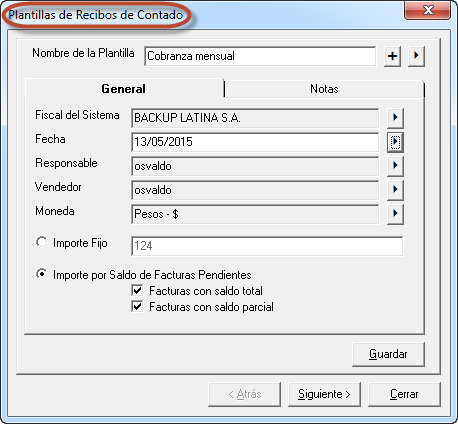Open the Fecha date picker arrow
The height and width of the screenshot is (424, 458).
click(x=395, y=142)
